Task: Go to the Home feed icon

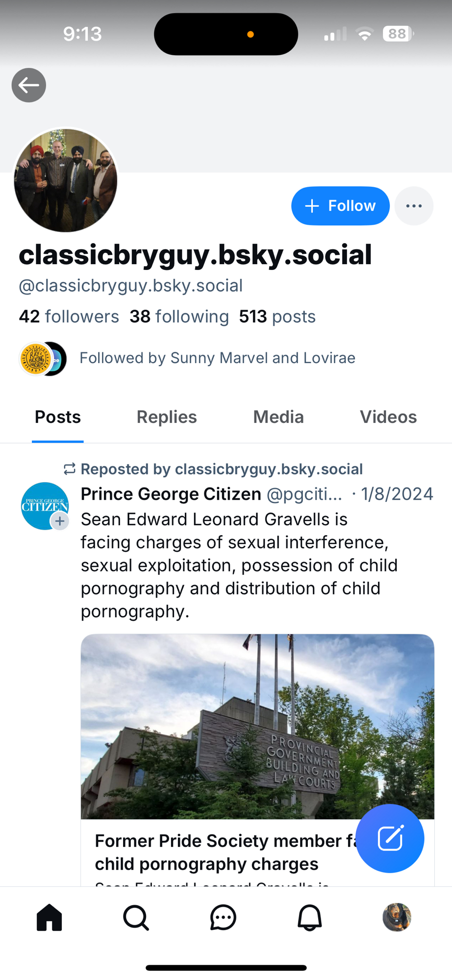Action: pos(50,917)
